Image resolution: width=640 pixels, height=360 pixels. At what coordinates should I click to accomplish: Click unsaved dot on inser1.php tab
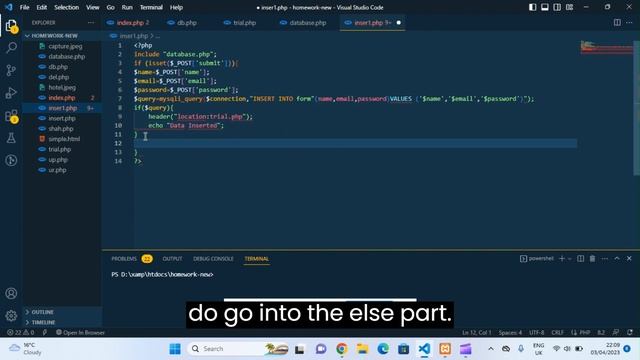pos(398,23)
